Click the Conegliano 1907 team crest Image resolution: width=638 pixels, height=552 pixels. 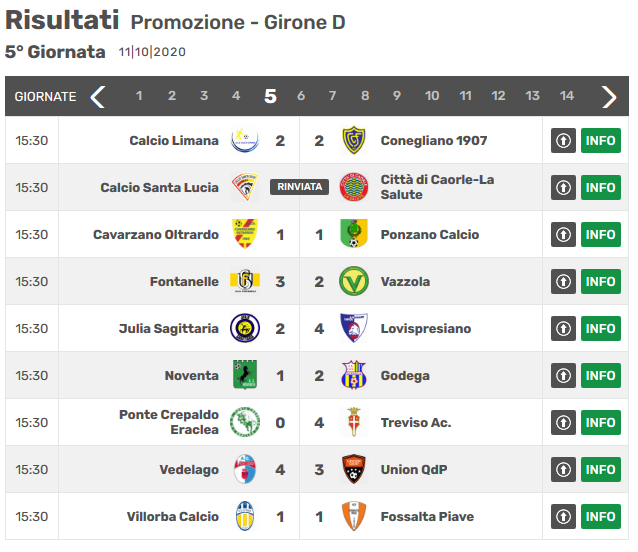tap(354, 140)
